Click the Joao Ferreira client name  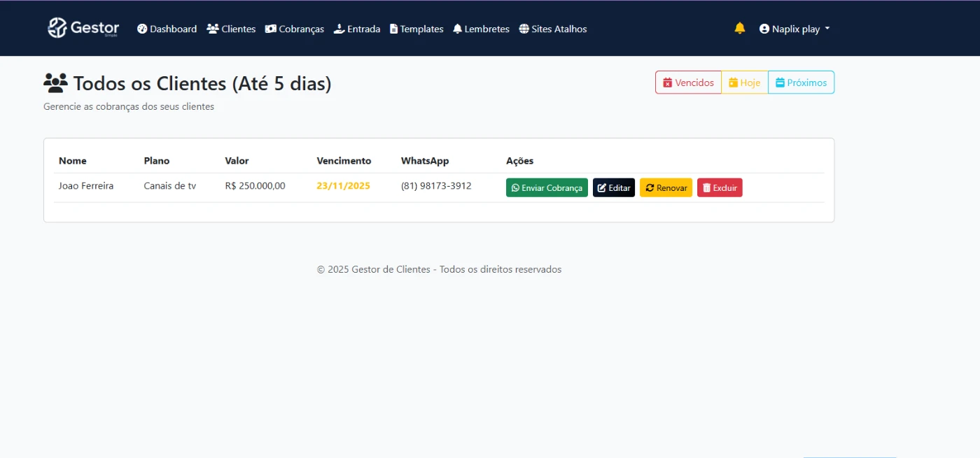(x=86, y=186)
